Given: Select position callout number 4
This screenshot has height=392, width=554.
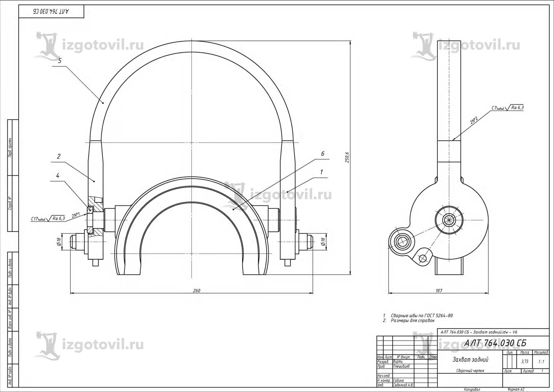Looking at the screenshot, I should (x=58, y=176).
